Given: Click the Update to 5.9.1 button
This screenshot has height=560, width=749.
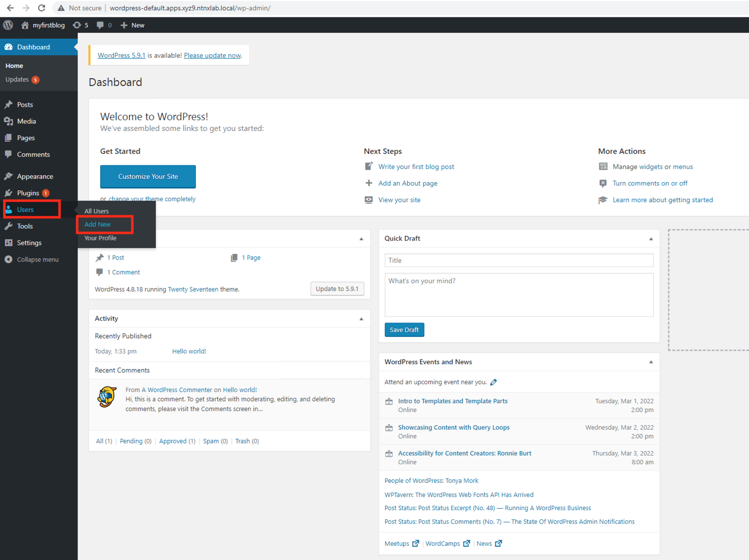Looking at the screenshot, I should [337, 289].
